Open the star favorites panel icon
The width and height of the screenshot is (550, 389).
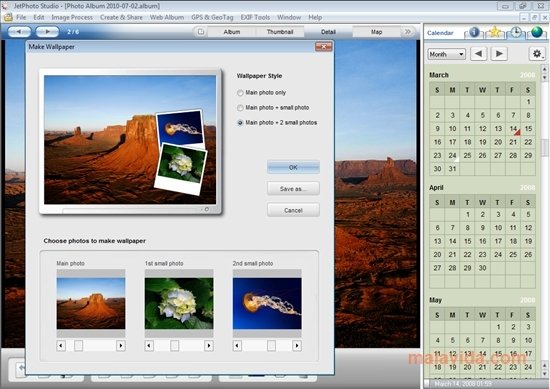[495, 32]
